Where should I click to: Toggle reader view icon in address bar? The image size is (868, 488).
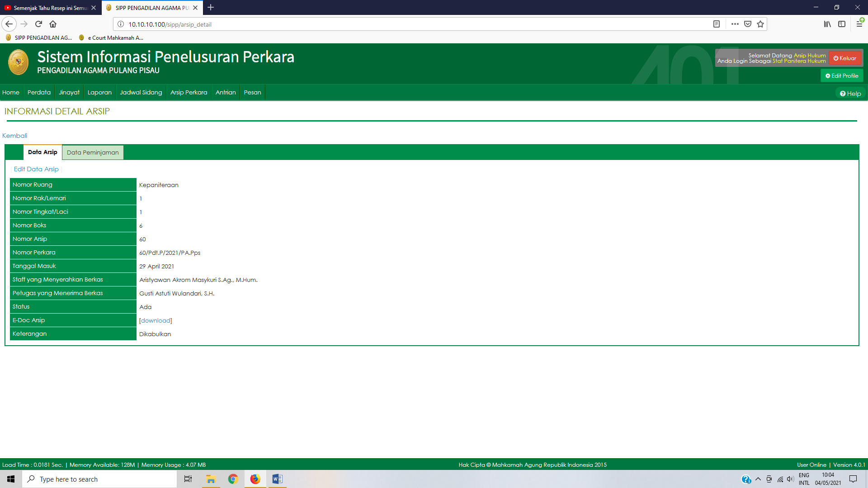point(717,24)
